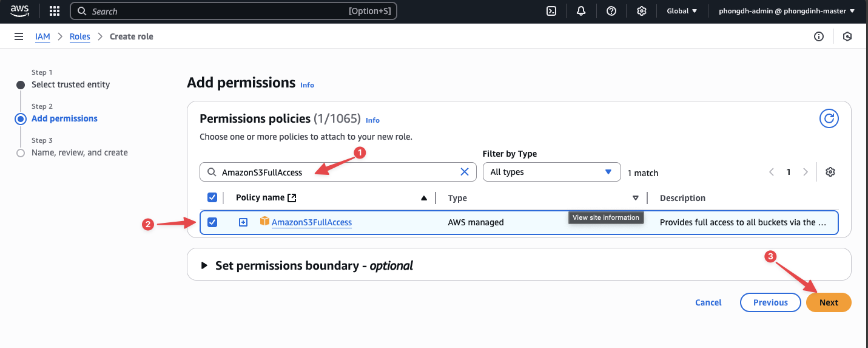Open table preferences gear icon
This screenshot has height=348, width=868.
point(830,172)
